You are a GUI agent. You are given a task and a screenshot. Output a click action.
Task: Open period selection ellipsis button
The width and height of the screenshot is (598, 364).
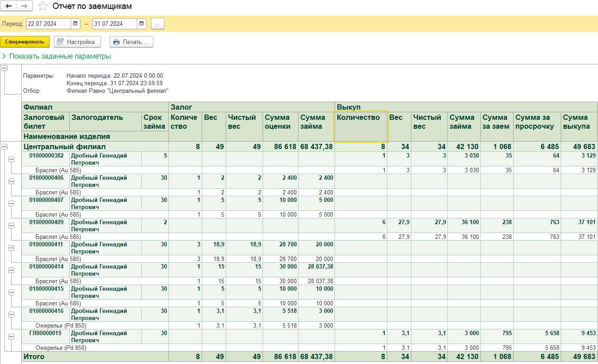click(x=158, y=24)
